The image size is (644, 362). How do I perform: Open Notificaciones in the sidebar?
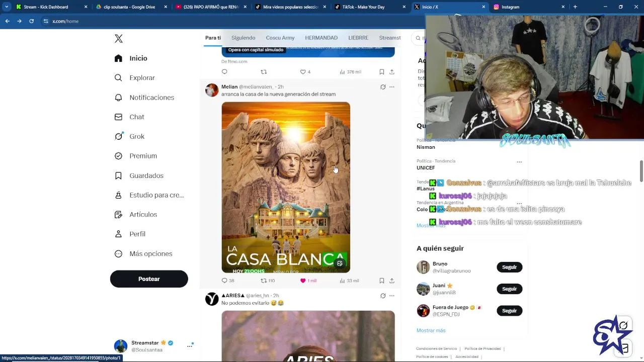(144, 98)
